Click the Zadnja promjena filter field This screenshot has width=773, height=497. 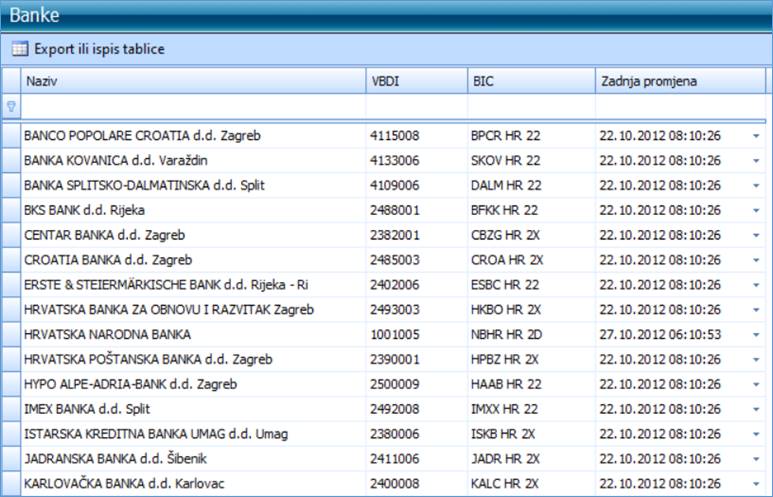(x=680, y=106)
